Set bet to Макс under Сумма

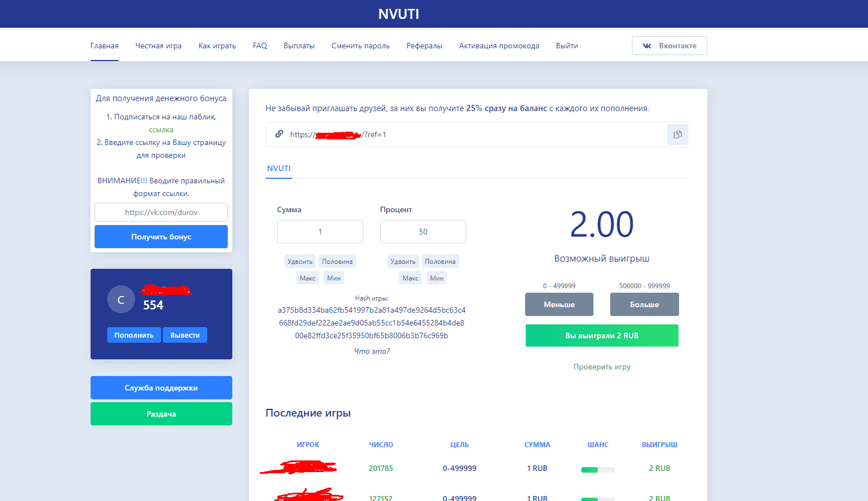point(307,278)
